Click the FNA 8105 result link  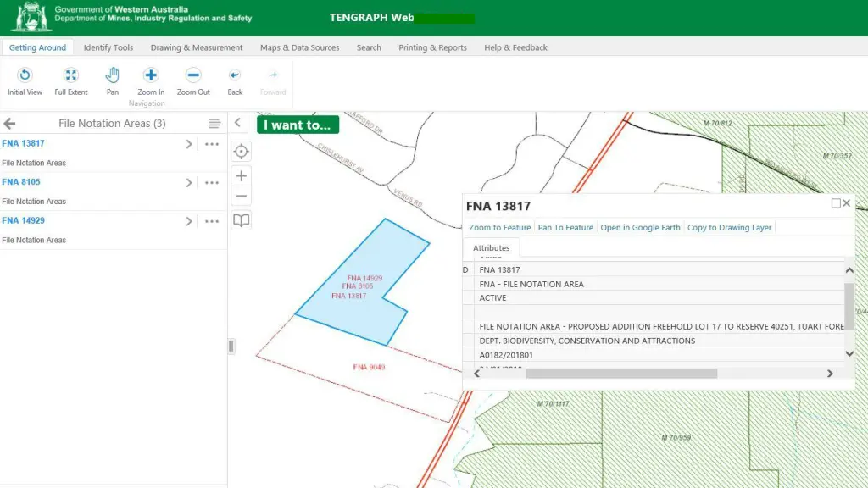point(21,182)
